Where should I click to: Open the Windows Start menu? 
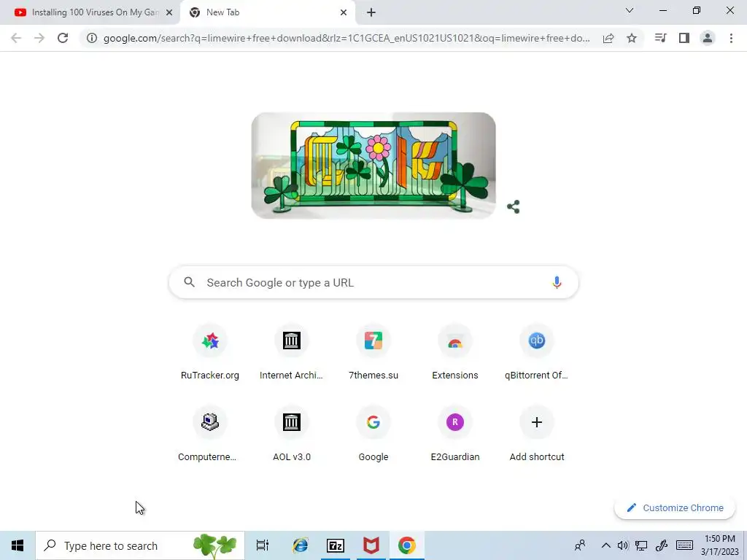coord(18,545)
